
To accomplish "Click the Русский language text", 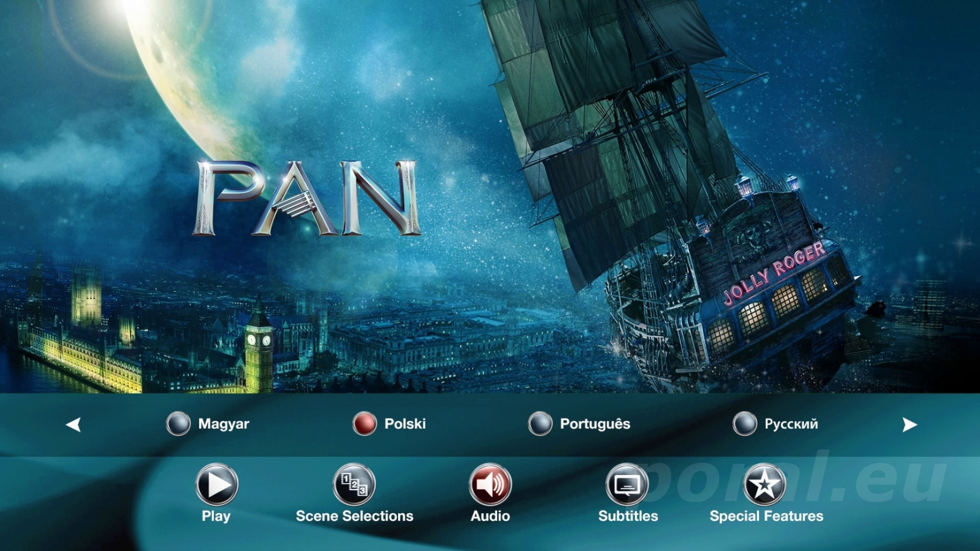I will pyautogui.click(x=791, y=424).
